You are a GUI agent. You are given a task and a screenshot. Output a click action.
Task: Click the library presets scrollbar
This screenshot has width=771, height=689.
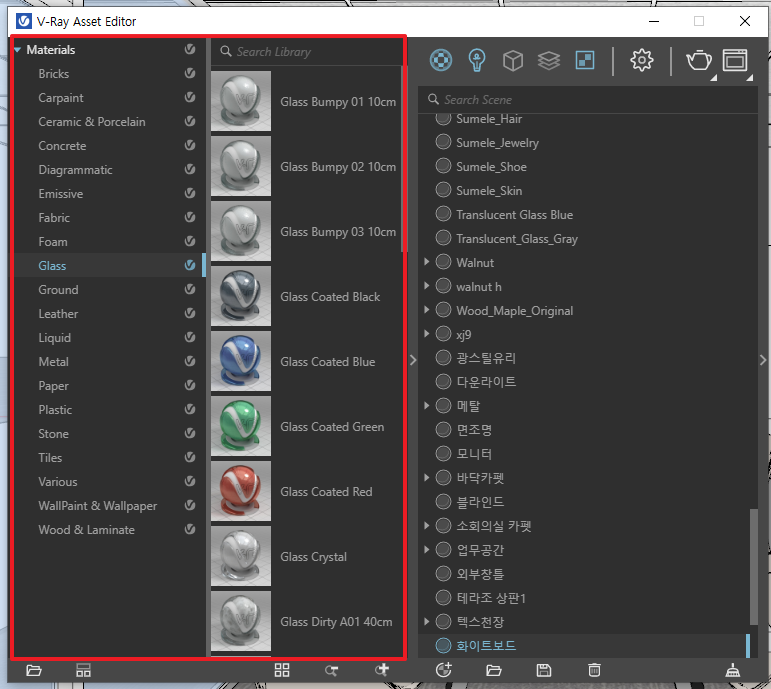(404, 158)
